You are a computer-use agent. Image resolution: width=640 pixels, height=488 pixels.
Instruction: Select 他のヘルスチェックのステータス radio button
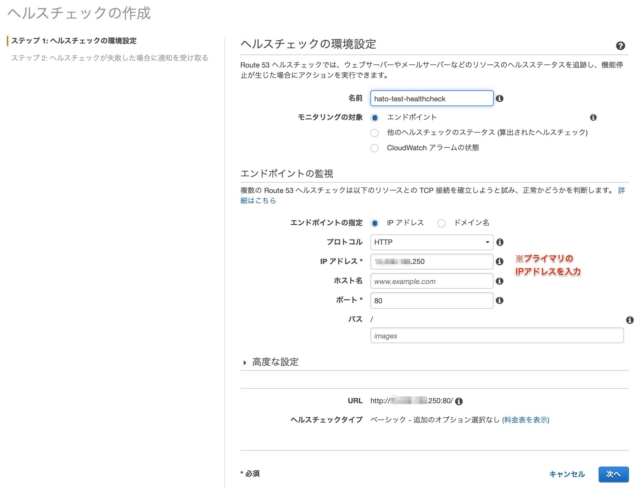374,133
